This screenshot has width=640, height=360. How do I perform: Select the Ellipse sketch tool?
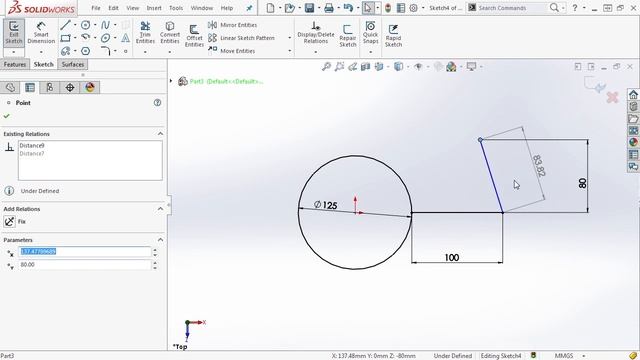click(105, 38)
